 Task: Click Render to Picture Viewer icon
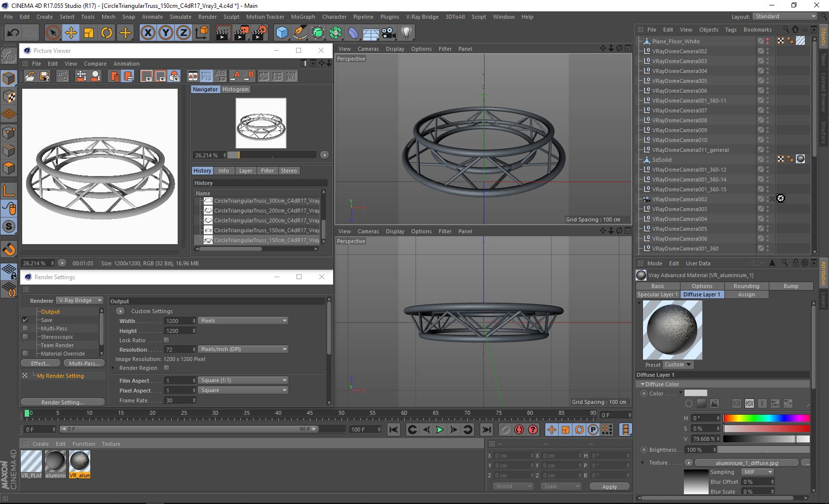coord(241,33)
